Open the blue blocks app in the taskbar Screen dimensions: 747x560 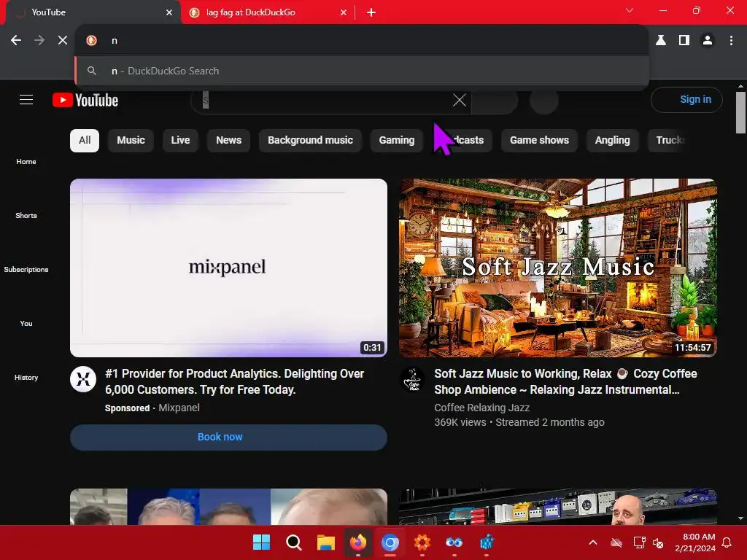pos(487,542)
